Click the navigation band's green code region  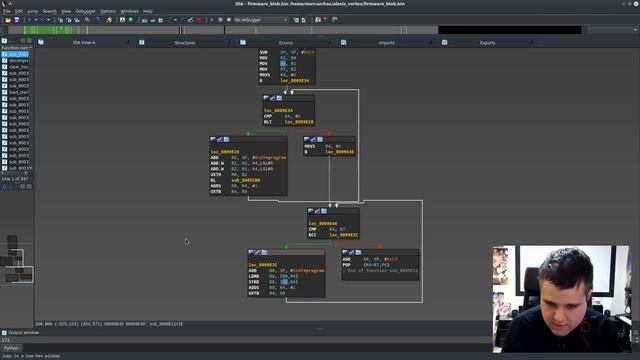pyautogui.click(x=49, y=30)
